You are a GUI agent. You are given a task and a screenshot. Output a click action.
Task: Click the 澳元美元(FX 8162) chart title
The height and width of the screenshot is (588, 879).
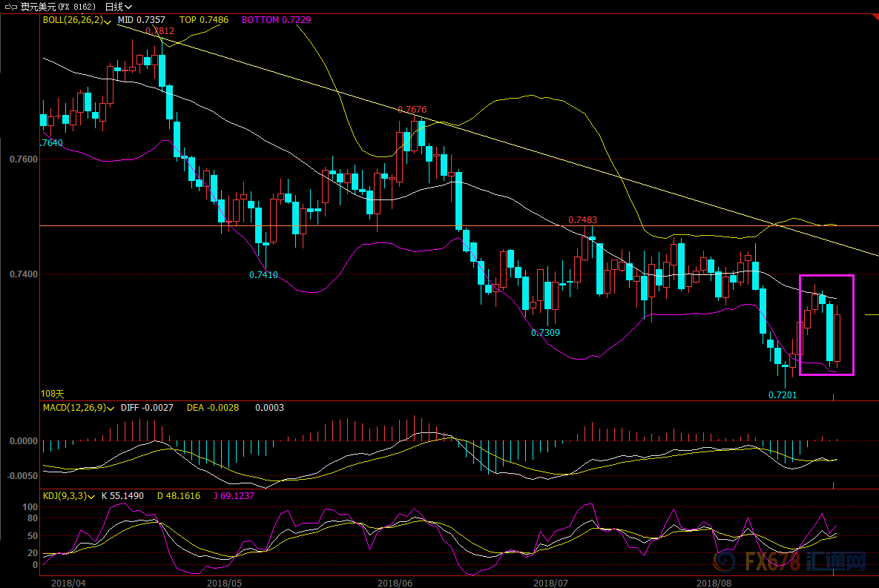pos(58,7)
